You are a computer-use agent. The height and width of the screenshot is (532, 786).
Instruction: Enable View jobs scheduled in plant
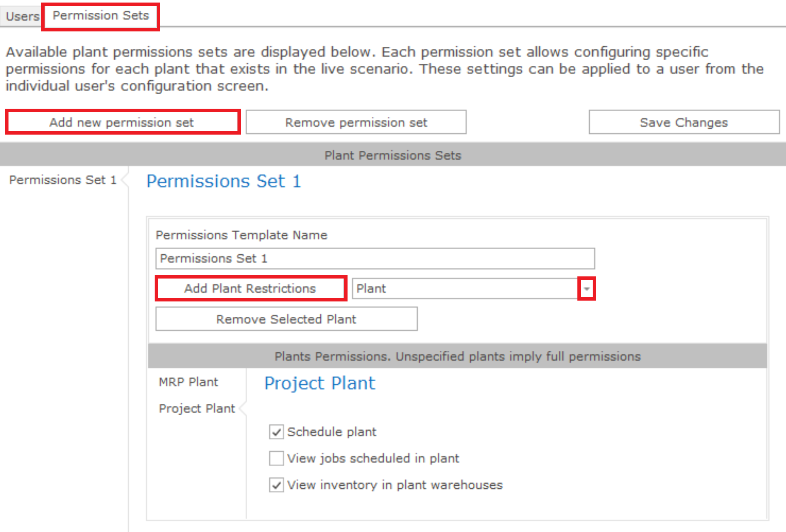(277, 459)
